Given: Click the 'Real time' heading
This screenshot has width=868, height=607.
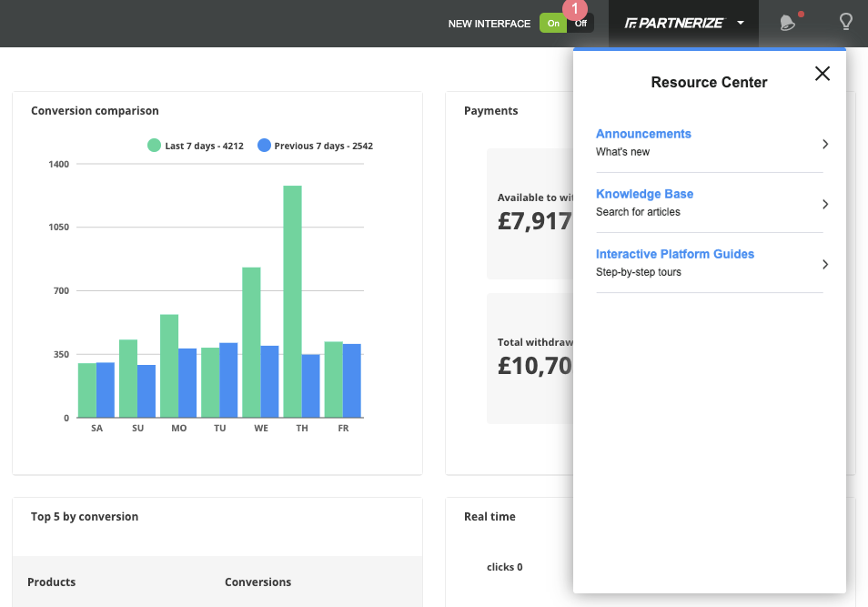Looking at the screenshot, I should (490, 517).
